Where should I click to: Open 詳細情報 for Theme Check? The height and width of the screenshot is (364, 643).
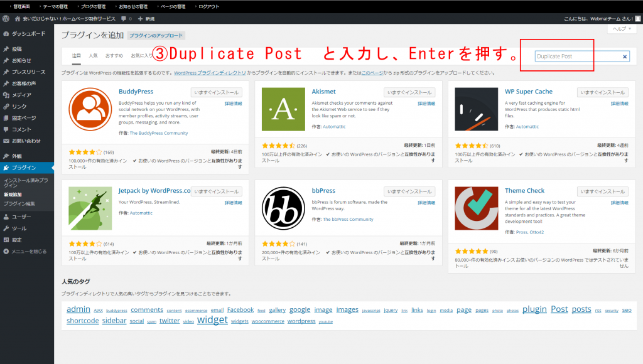[x=620, y=203]
